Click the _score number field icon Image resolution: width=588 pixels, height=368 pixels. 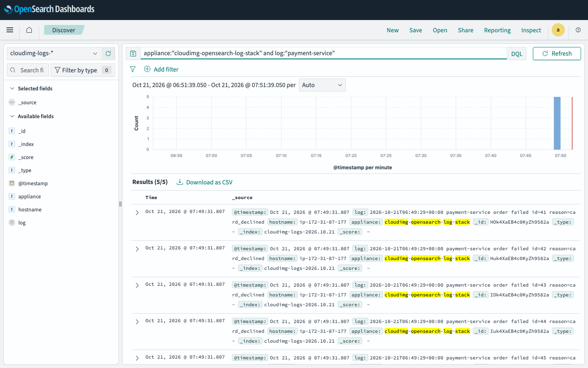pyautogui.click(x=12, y=157)
